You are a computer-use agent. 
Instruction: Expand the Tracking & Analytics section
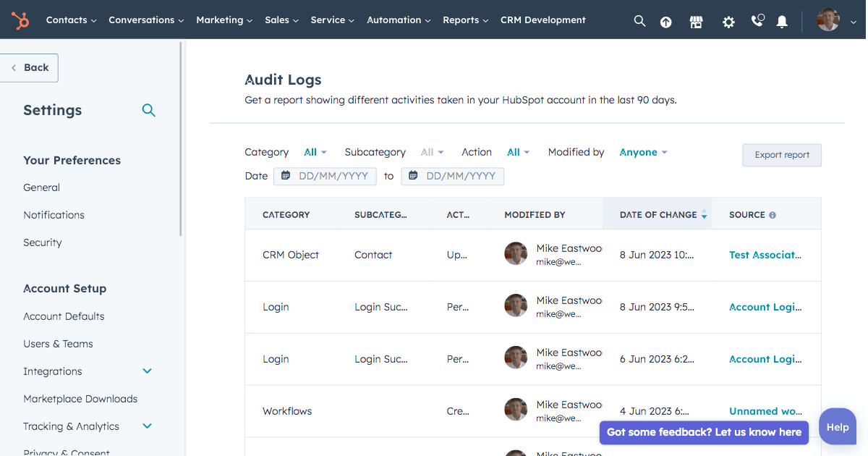point(148,426)
